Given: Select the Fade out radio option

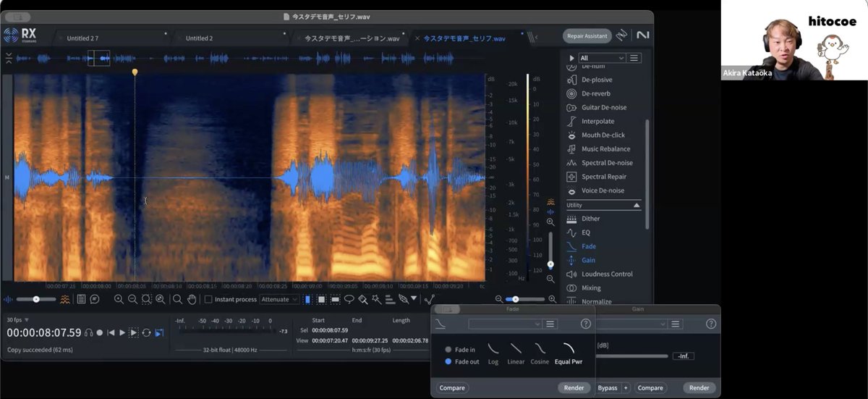Looking at the screenshot, I should (x=461, y=361).
